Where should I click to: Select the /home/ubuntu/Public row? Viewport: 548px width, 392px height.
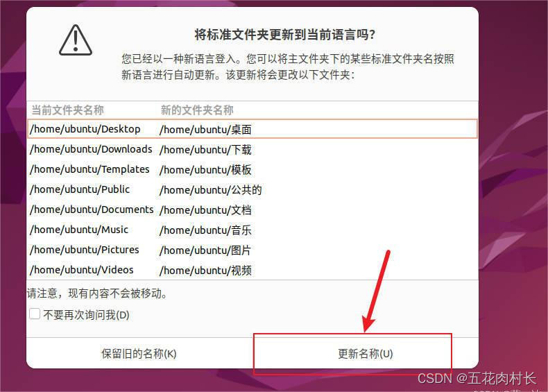pos(252,189)
